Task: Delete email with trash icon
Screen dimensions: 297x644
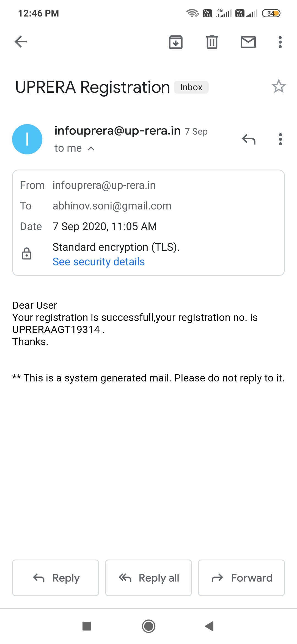Action: point(212,42)
